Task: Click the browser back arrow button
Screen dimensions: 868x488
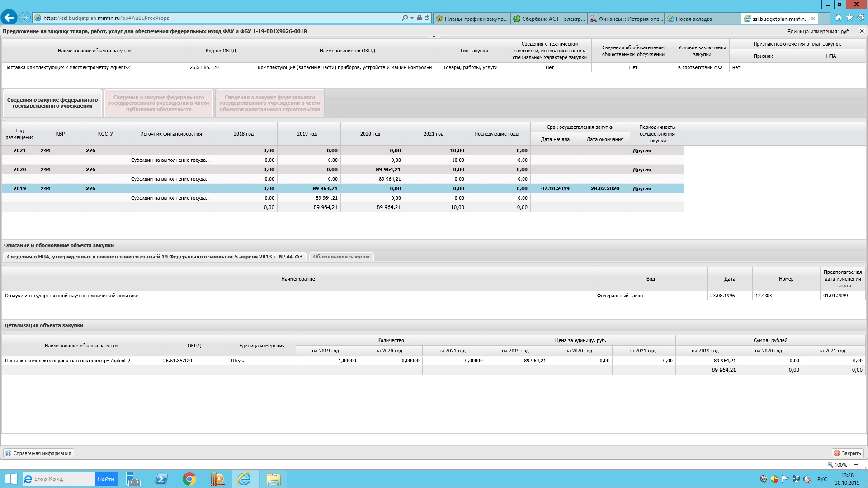Action: point(9,18)
